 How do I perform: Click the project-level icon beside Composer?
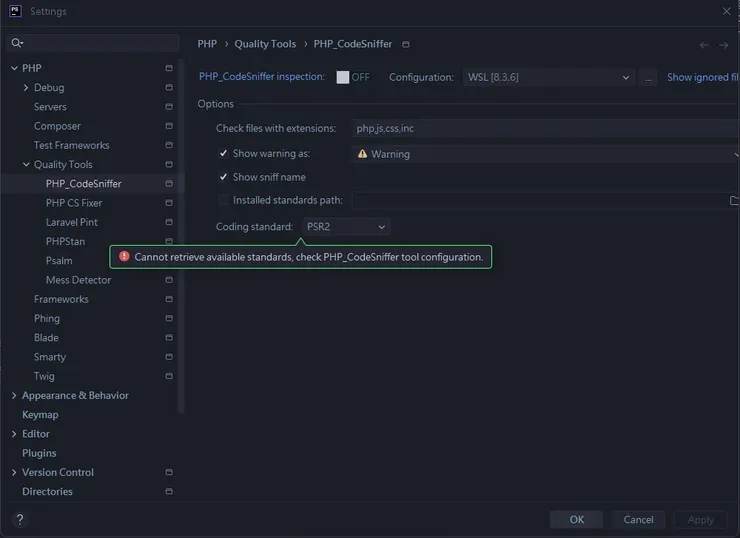click(169, 126)
